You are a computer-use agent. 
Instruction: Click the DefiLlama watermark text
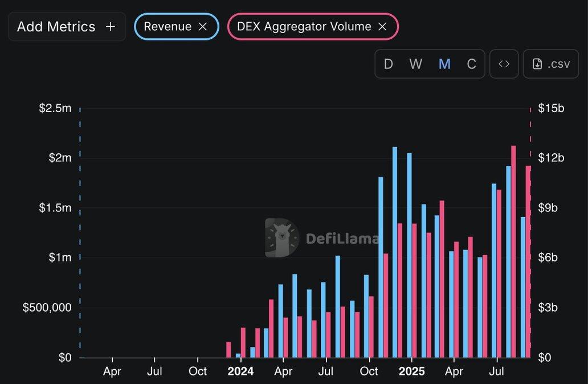point(342,238)
